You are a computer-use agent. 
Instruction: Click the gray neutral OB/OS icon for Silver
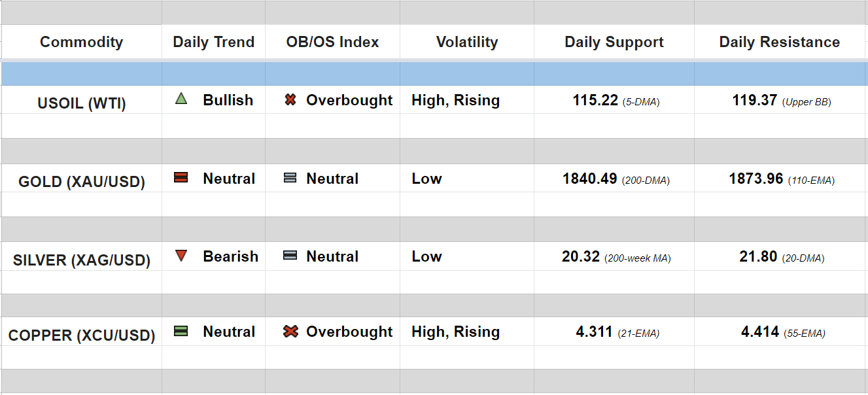tap(290, 256)
